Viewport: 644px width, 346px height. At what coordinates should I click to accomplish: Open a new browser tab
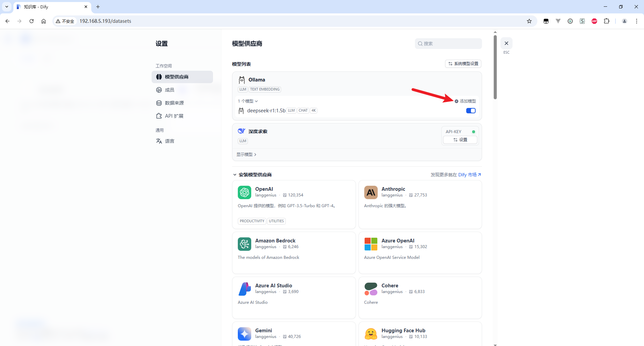98,7
